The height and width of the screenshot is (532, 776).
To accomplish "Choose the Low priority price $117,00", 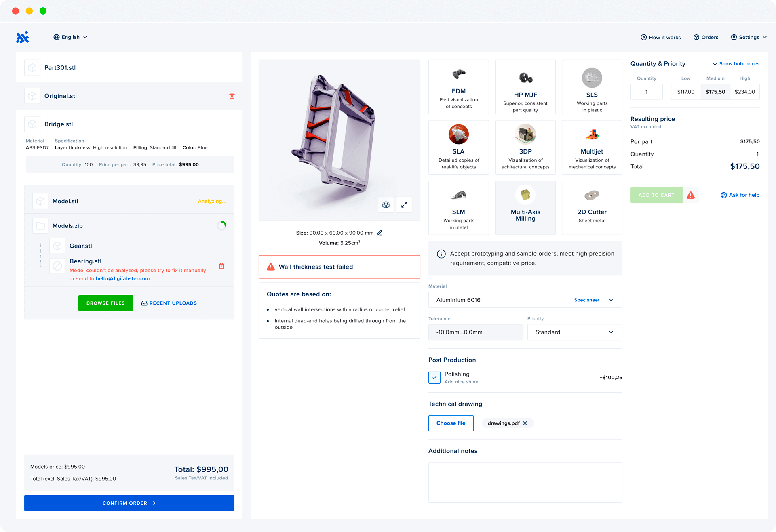I will (685, 92).
